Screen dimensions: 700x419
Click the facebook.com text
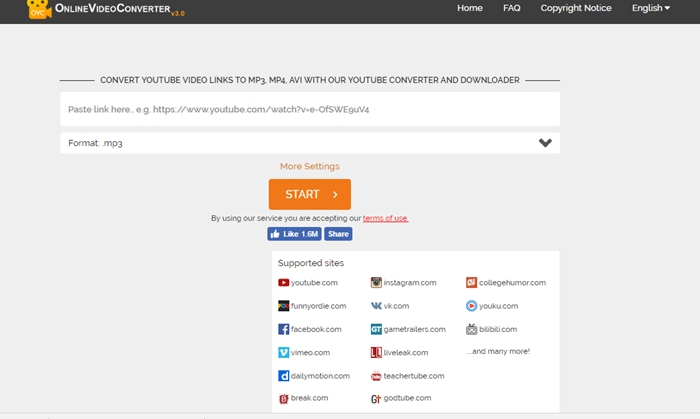point(316,329)
